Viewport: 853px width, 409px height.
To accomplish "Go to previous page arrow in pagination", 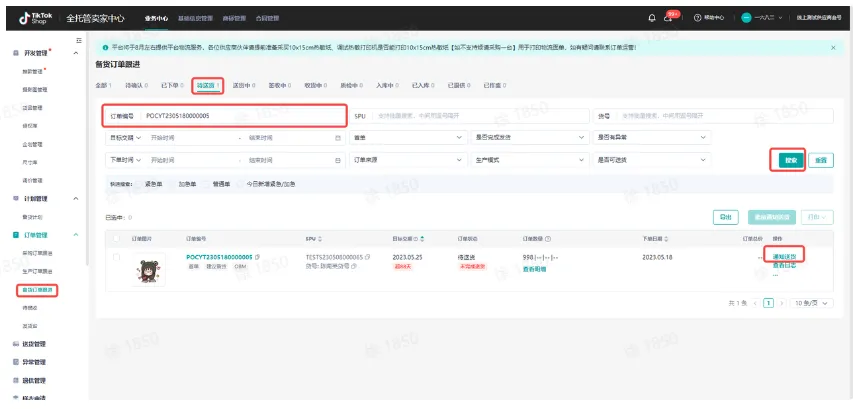I will [755, 303].
